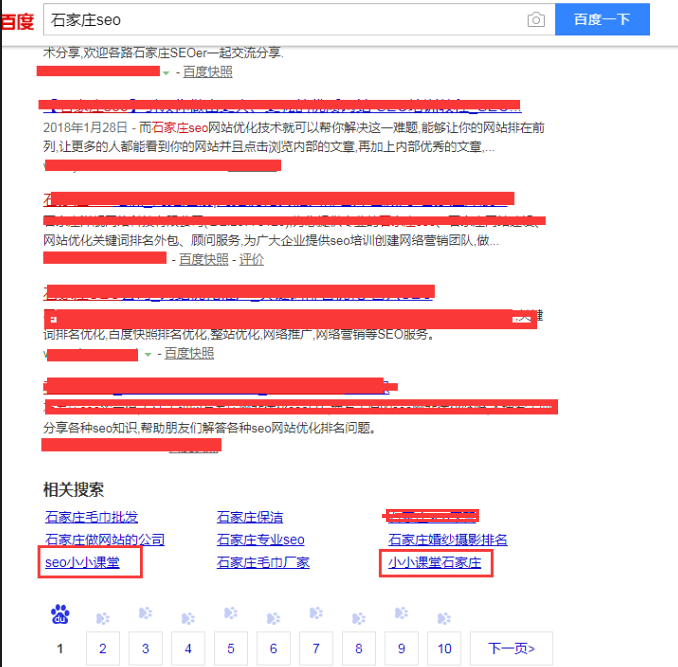Open related search 石家庄做网站的公司
This screenshot has height=667, width=678.
[105, 539]
